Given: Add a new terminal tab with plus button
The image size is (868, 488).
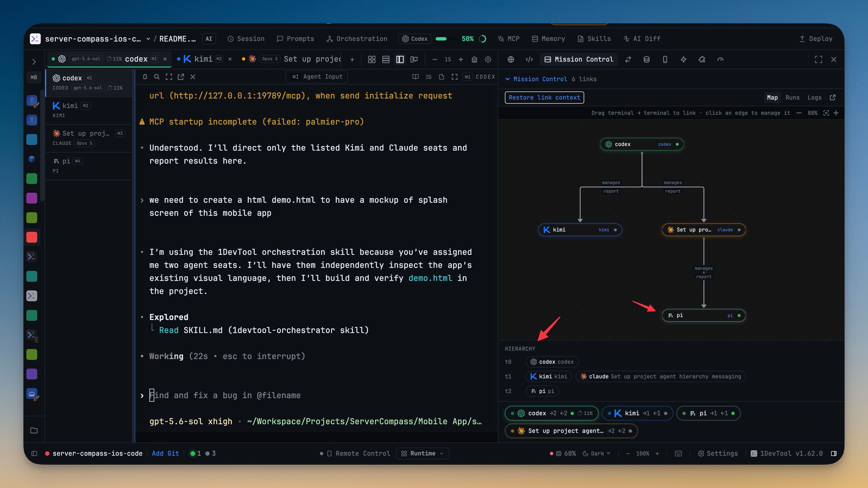Looking at the screenshot, I should (352, 60).
